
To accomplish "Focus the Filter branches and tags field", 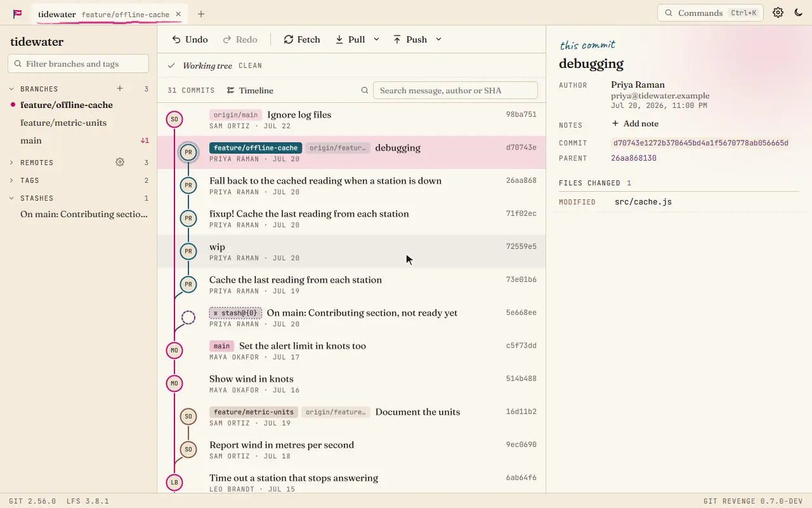I will (78, 63).
